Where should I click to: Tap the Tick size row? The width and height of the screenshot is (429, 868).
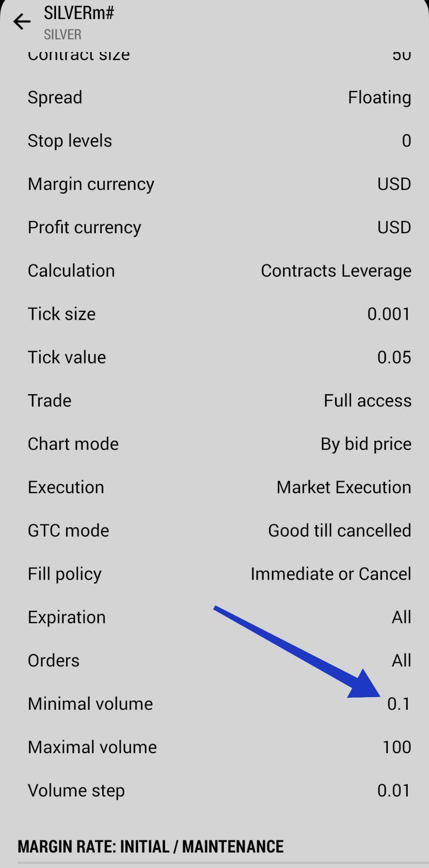214,314
